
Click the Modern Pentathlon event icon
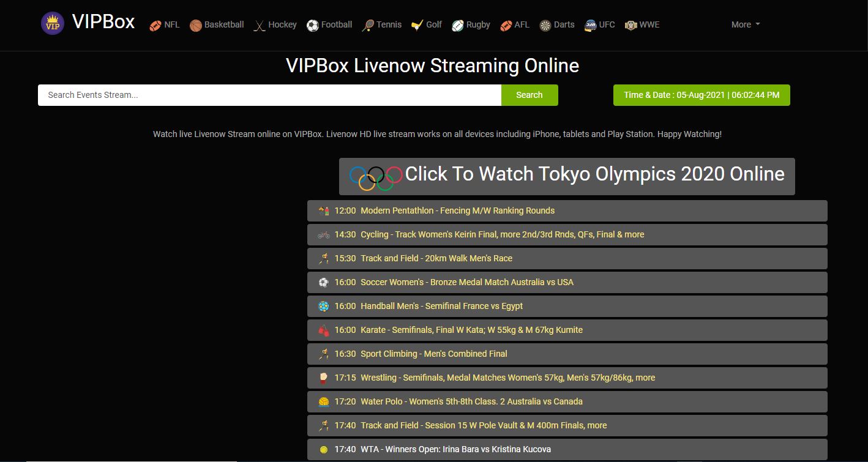click(x=324, y=211)
